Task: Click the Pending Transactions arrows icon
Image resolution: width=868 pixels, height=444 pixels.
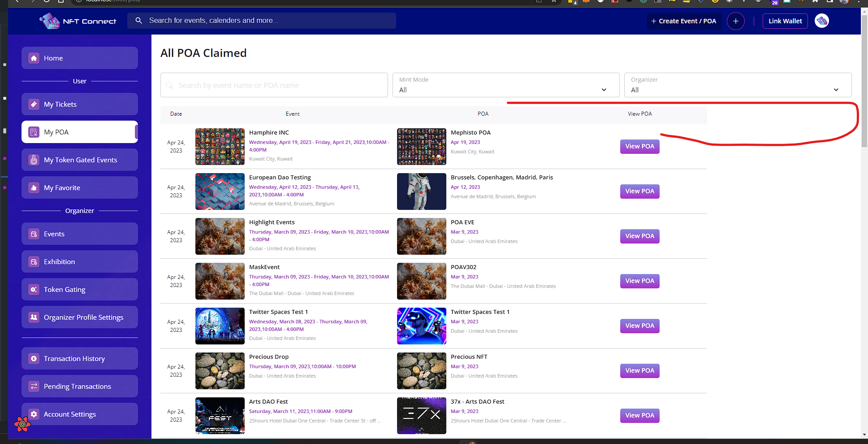Action: (34, 386)
